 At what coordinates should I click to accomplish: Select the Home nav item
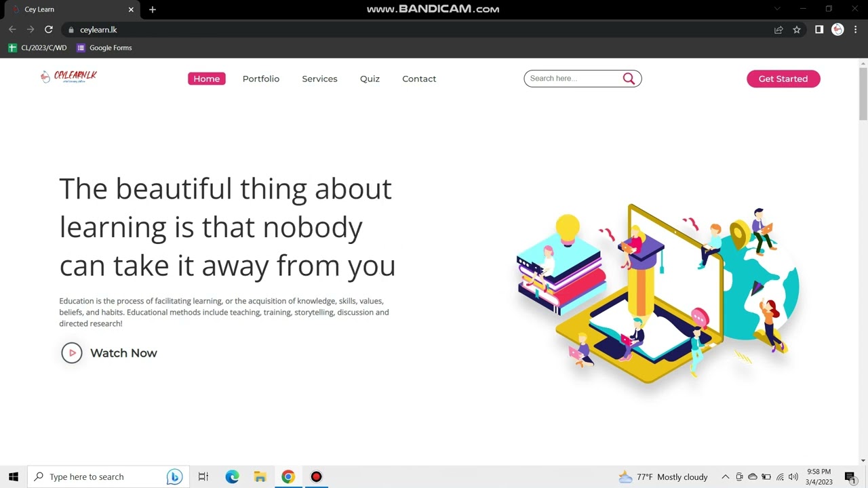click(207, 79)
